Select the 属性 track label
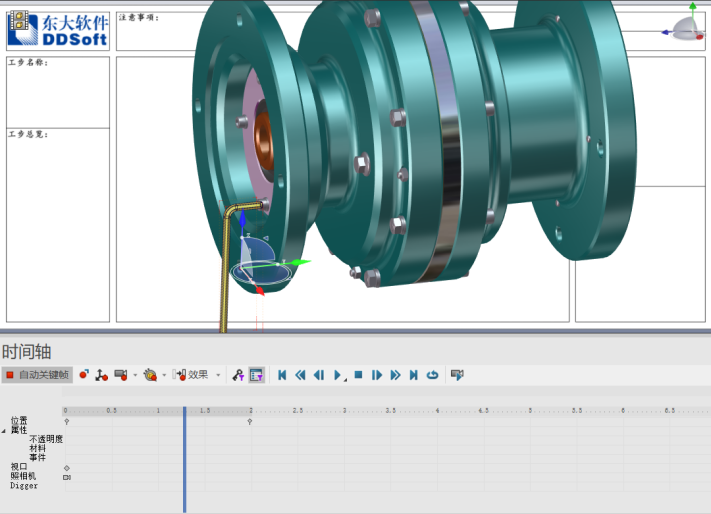711x514 pixels. pos(19,429)
